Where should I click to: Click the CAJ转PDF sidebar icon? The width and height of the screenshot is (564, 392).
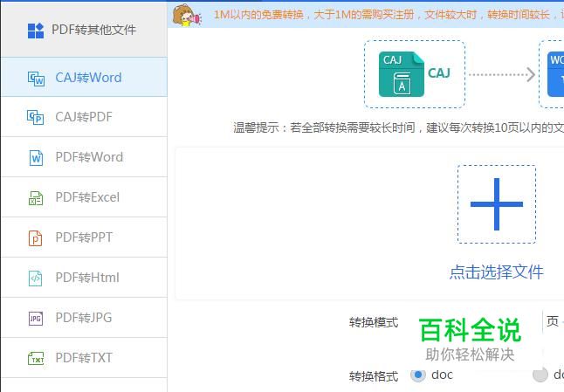pos(36,117)
